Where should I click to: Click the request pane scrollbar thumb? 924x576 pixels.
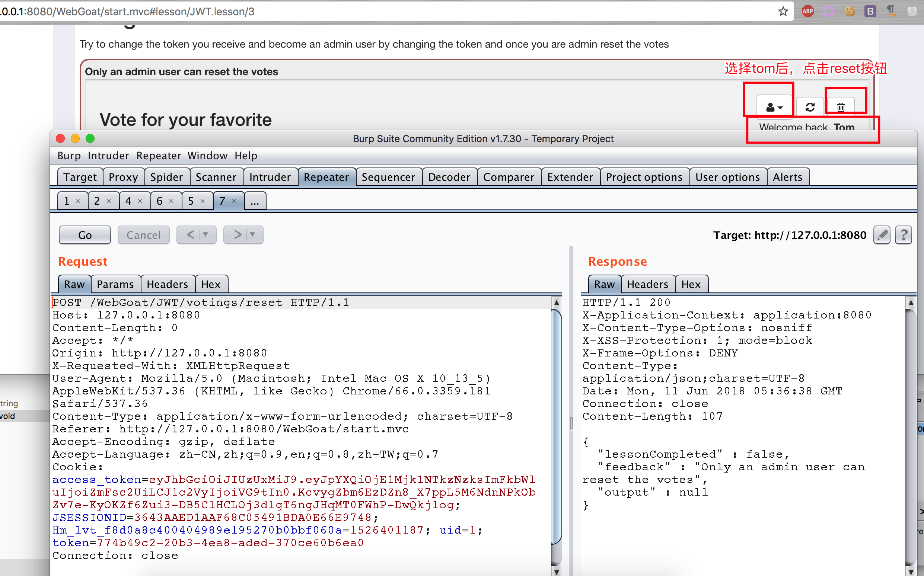(x=556, y=427)
